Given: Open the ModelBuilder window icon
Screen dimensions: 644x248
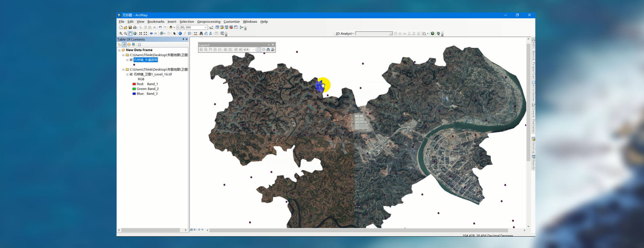Looking at the screenshot, I should [x=241, y=27].
